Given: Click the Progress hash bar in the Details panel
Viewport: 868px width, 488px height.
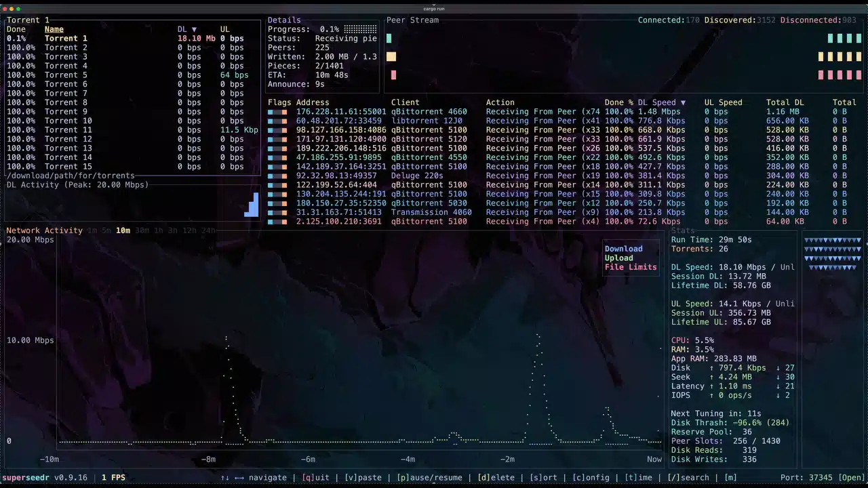Looking at the screenshot, I should click(x=361, y=29).
